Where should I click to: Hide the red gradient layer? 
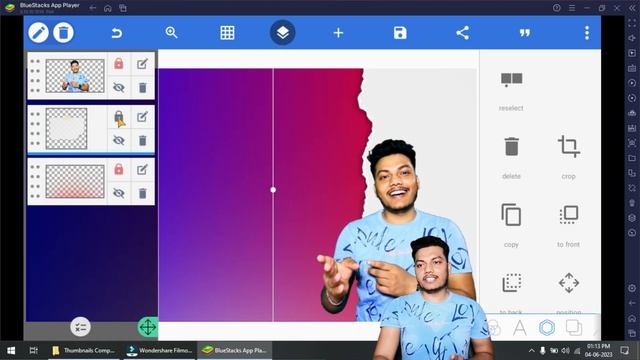[119, 193]
